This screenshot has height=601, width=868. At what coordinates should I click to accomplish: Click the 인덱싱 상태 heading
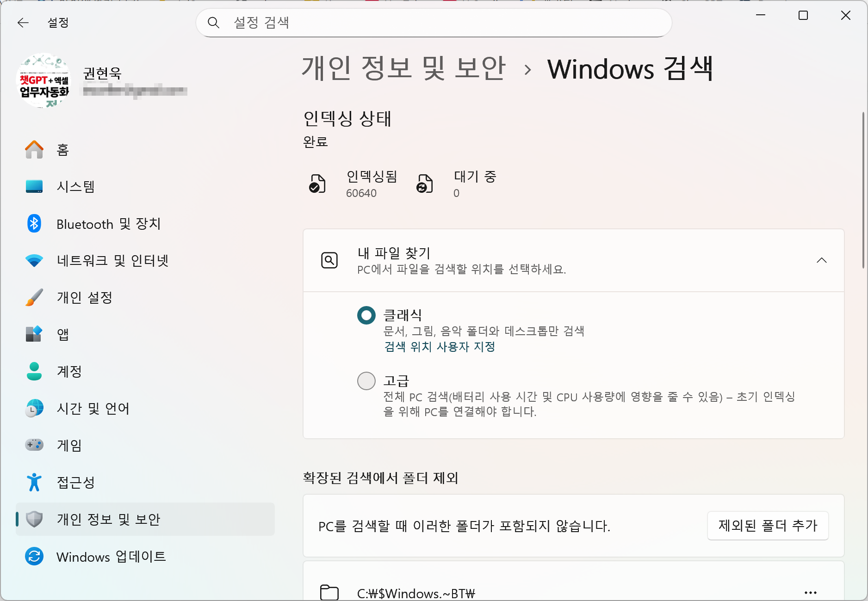[347, 118]
